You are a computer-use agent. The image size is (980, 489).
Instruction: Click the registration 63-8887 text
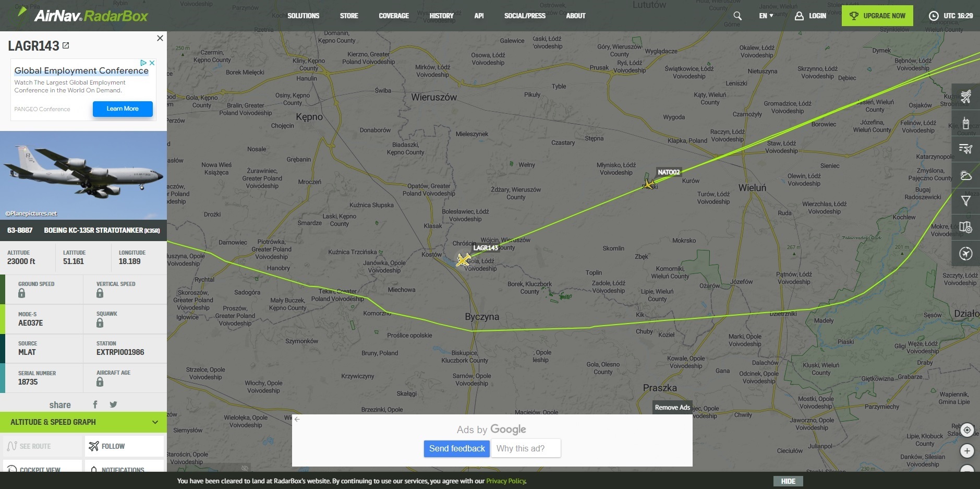point(20,230)
